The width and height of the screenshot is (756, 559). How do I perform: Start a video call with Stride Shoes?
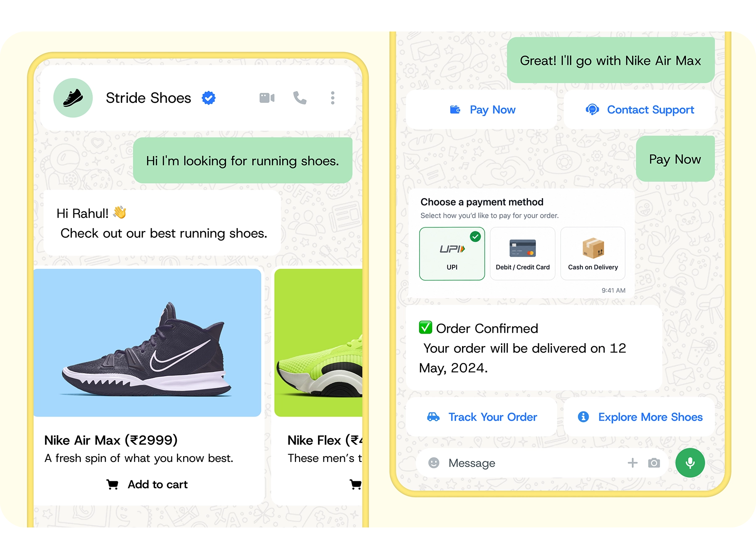[267, 98]
